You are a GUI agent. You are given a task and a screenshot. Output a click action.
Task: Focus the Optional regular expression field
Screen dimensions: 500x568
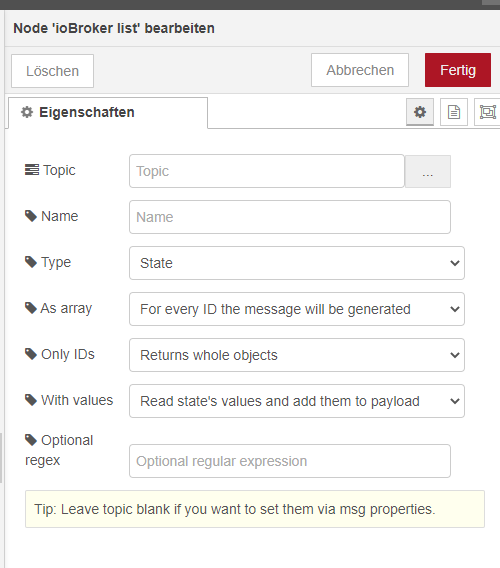[x=290, y=461]
